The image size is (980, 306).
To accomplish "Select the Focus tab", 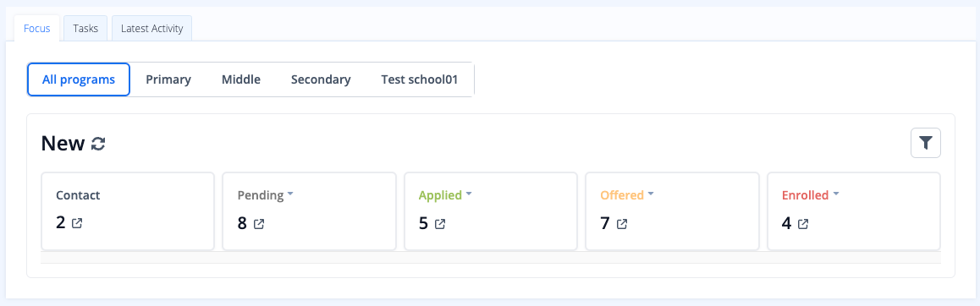I will point(37,29).
